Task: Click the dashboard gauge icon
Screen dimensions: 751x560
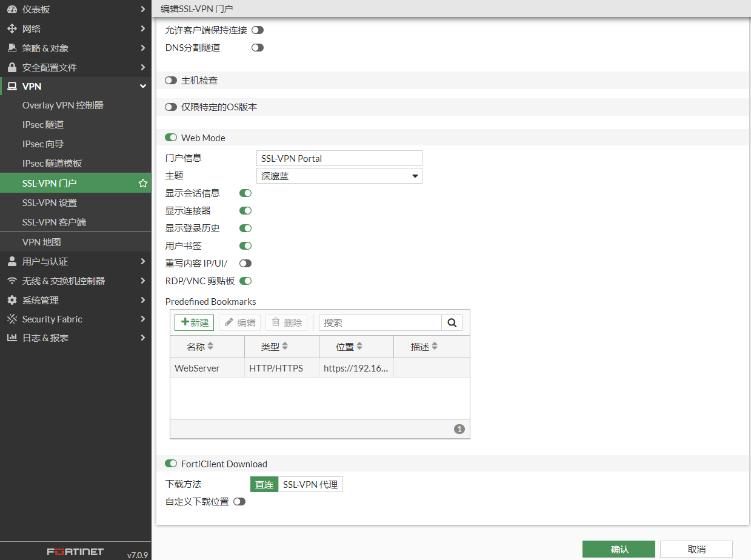Action: coord(12,9)
